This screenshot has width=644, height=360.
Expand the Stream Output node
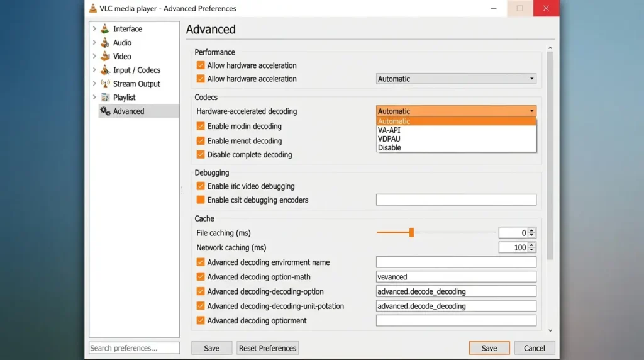[94, 84]
